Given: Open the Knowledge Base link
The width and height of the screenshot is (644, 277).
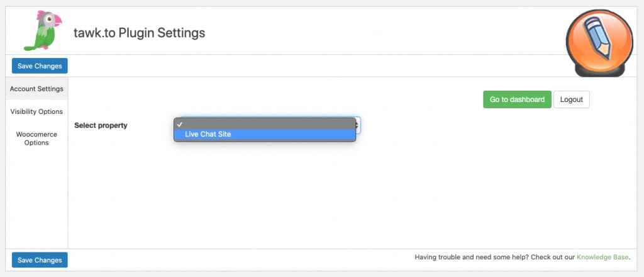Looking at the screenshot, I should [602, 257].
